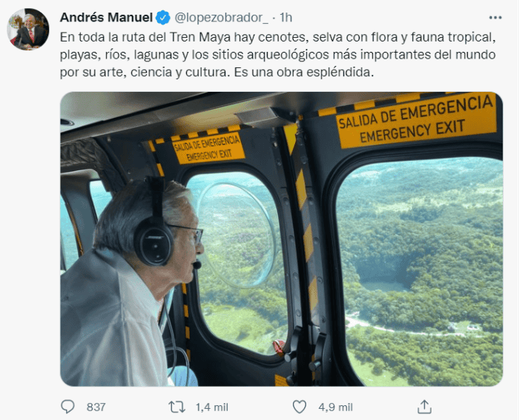This screenshot has height=420, width=519.
Task: Click the 837 replies count
Action: pos(96,407)
